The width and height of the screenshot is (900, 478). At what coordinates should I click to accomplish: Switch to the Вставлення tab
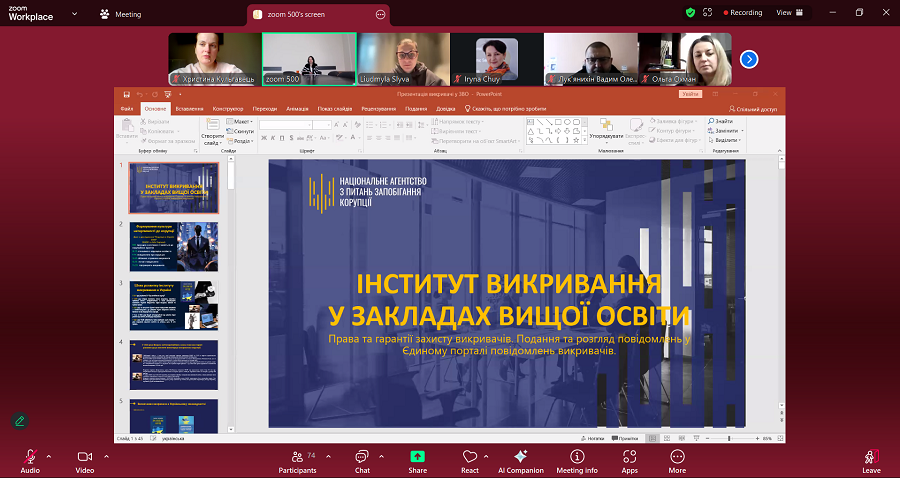189,108
